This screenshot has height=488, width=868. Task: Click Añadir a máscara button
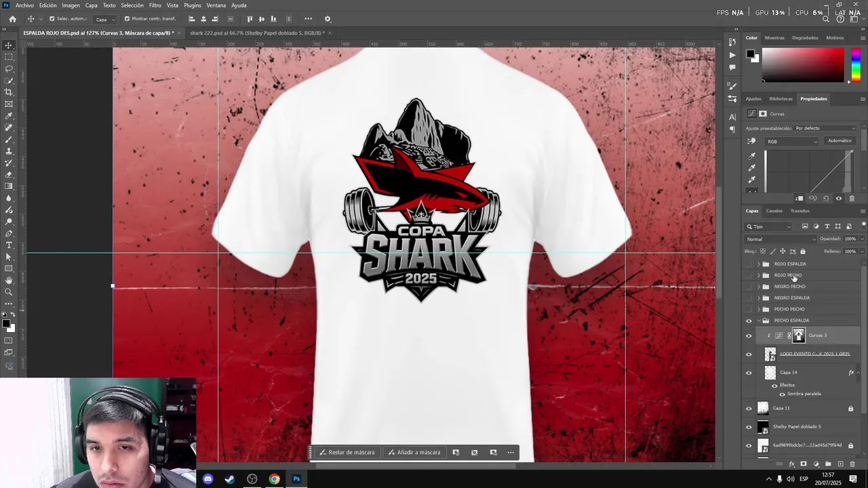(x=414, y=452)
